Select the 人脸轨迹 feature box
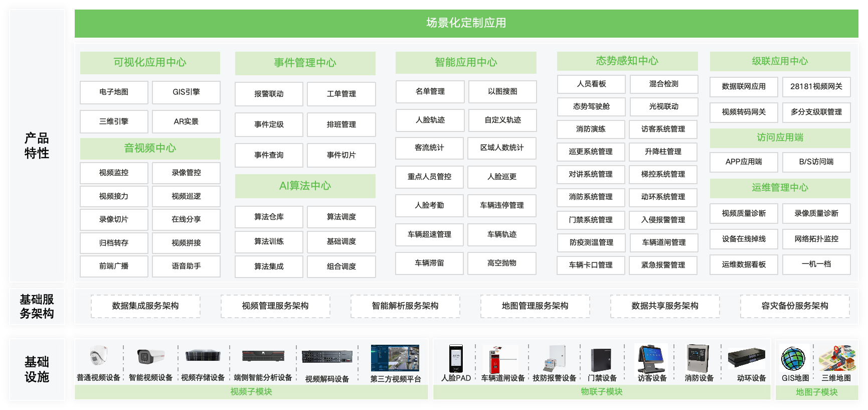Image resolution: width=868 pixels, height=410 pixels. pyautogui.click(x=430, y=120)
